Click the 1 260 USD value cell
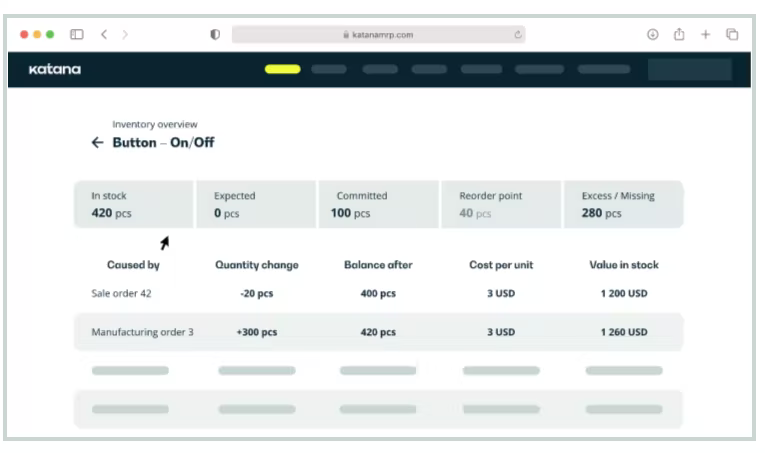Image resolution: width=765 pixels, height=453 pixels. pos(624,332)
